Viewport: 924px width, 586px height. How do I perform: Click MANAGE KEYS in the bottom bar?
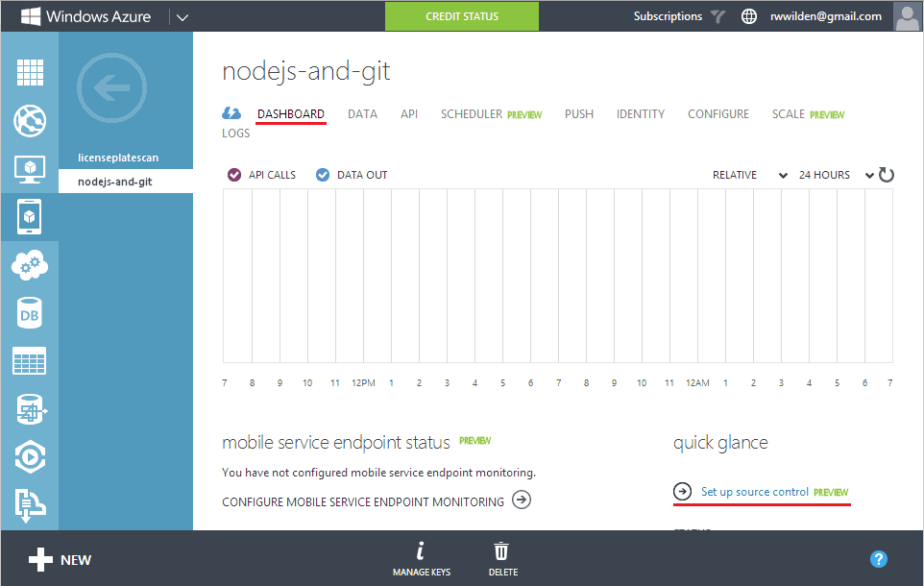pyautogui.click(x=421, y=559)
